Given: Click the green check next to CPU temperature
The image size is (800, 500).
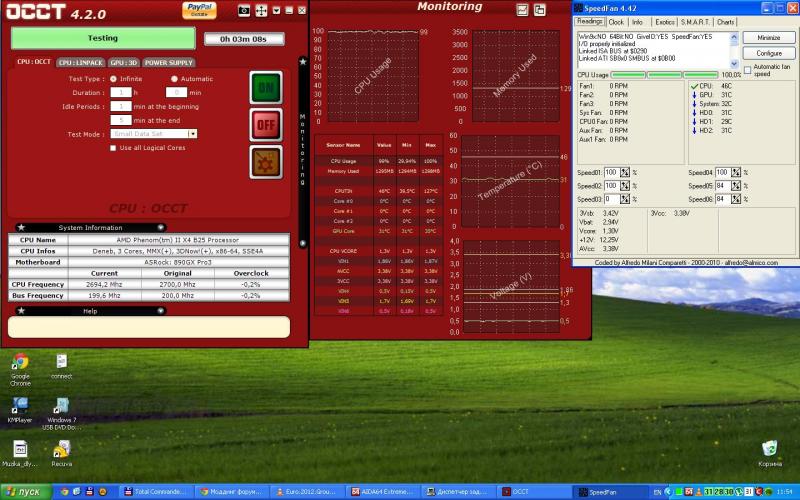Looking at the screenshot, I should tap(694, 86).
